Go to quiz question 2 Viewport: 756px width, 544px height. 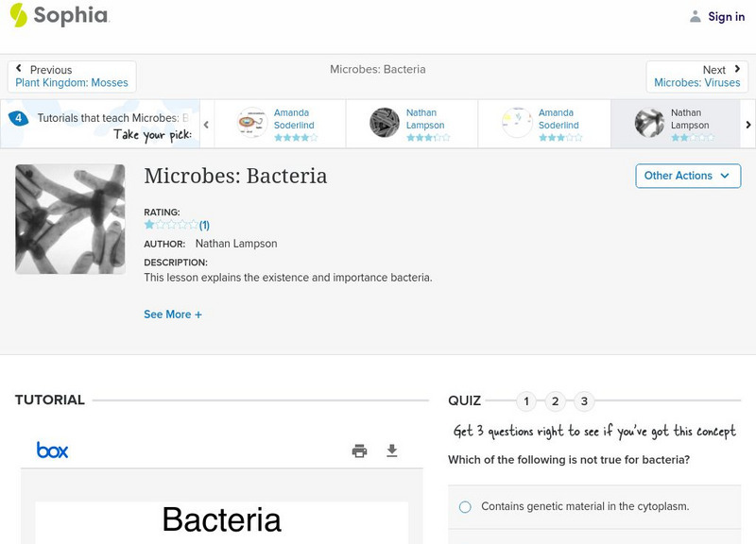pos(556,401)
